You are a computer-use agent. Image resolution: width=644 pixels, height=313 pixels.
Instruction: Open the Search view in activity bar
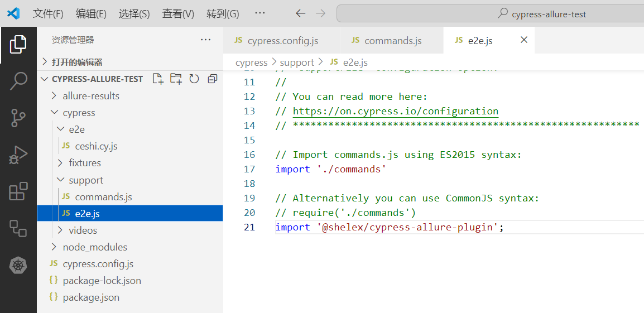coord(18,81)
